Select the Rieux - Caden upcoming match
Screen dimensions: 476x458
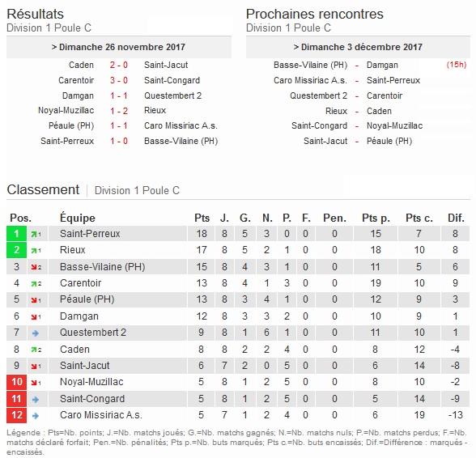(x=358, y=111)
